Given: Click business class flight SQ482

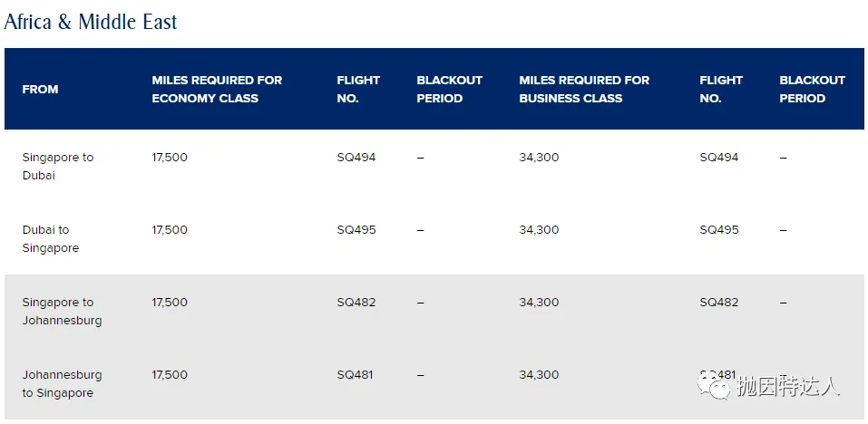Looking at the screenshot, I should click(719, 302).
